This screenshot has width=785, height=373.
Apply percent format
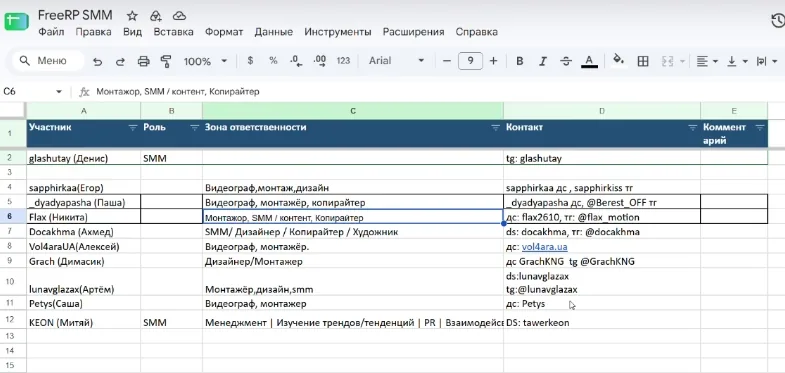click(x=273, y=61)
